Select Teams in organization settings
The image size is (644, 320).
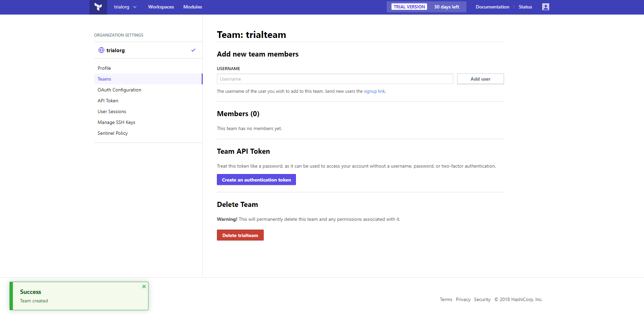click(x=148, y=79)
